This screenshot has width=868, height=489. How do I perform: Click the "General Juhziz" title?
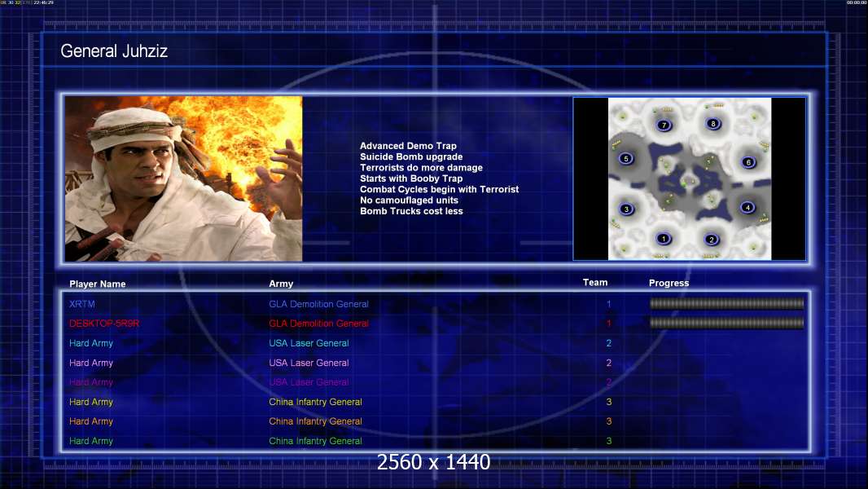click(114, 51)
